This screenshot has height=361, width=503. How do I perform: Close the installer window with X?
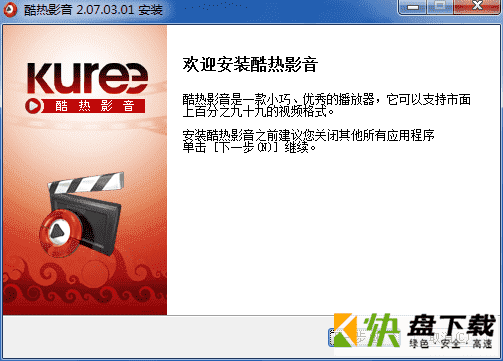point(477,7)
